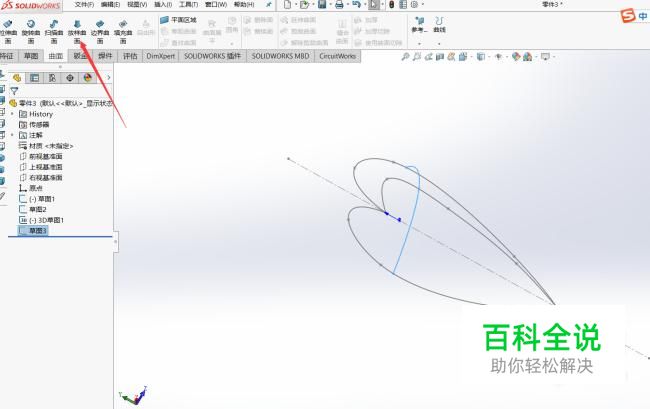Open the Options gear dropdown arrow
Viewport: 650px width, 409px height.
click(x=422, y=5)
